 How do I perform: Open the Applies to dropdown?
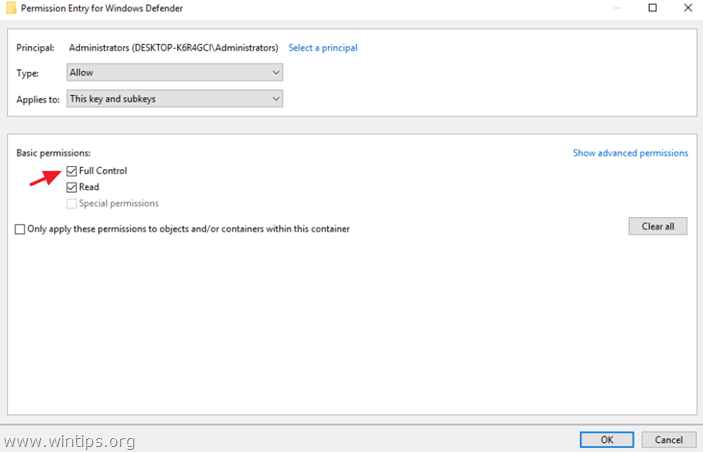coord(175,99)
